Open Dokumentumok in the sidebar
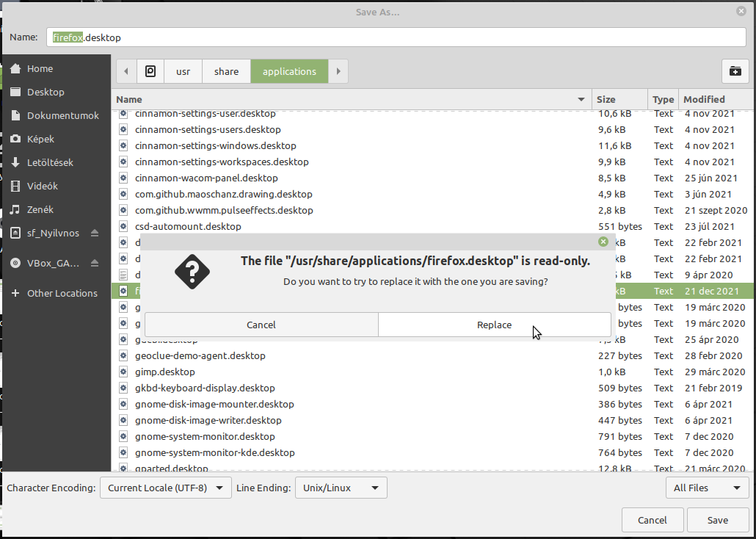The image size is (756, 539). tap(57, 115)
